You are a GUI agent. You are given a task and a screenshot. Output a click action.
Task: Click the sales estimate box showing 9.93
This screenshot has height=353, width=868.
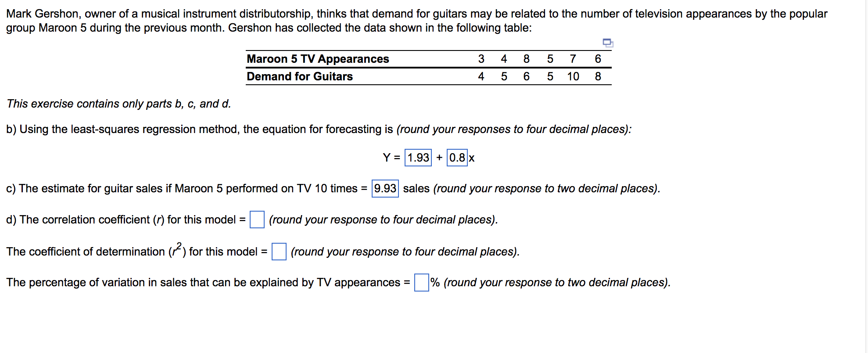pyautogui.click(x=385, y=189)
